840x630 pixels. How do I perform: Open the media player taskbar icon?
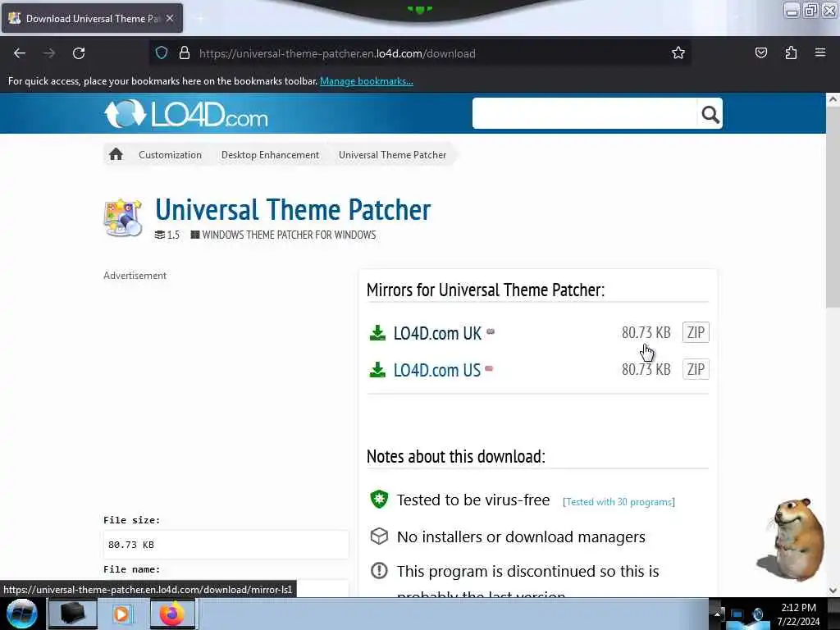pyautogui.click(x=121, y=614)
